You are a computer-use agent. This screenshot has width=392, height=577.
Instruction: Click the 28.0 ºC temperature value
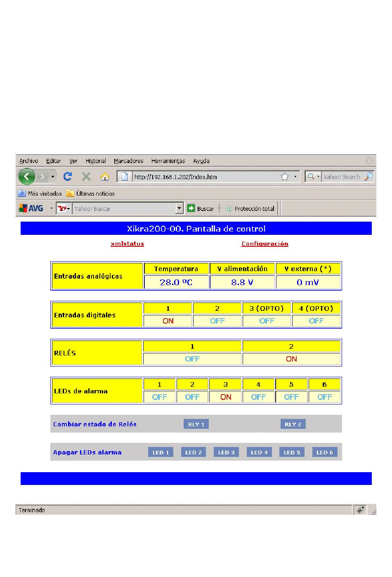point(176,282)
